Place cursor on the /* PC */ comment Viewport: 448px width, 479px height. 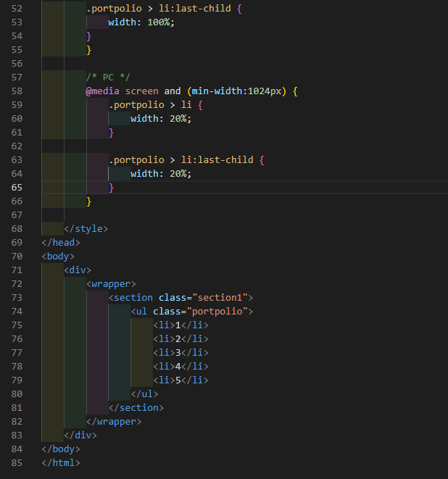coord(108,78)
